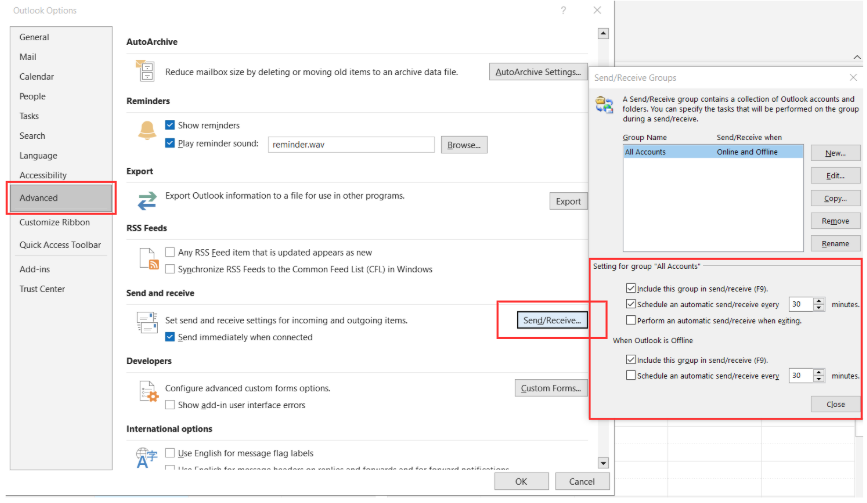Click the Group Name column header
867x503 pixels.
click(x=645, y=137)
